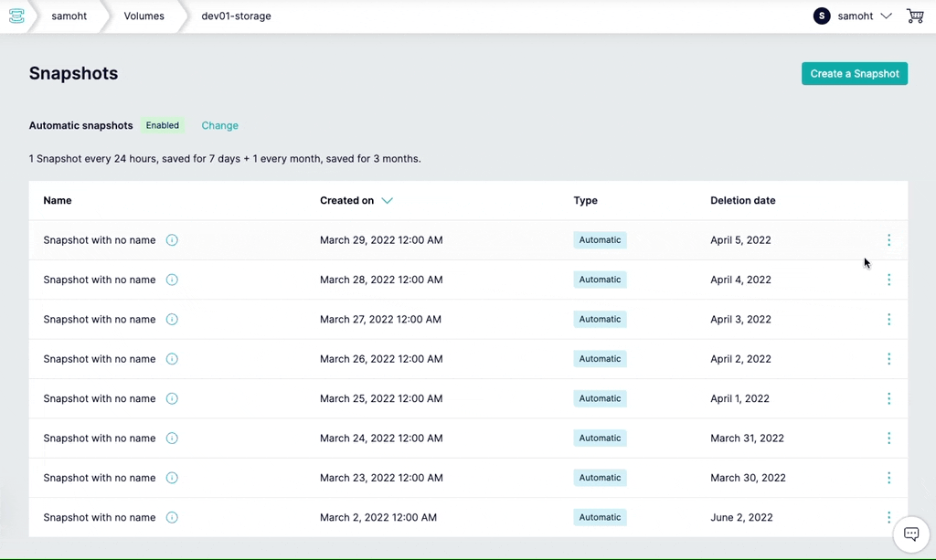The image size is (936, 560).
Task: Open the chat support widget icon
Action: tap(911, 534)
